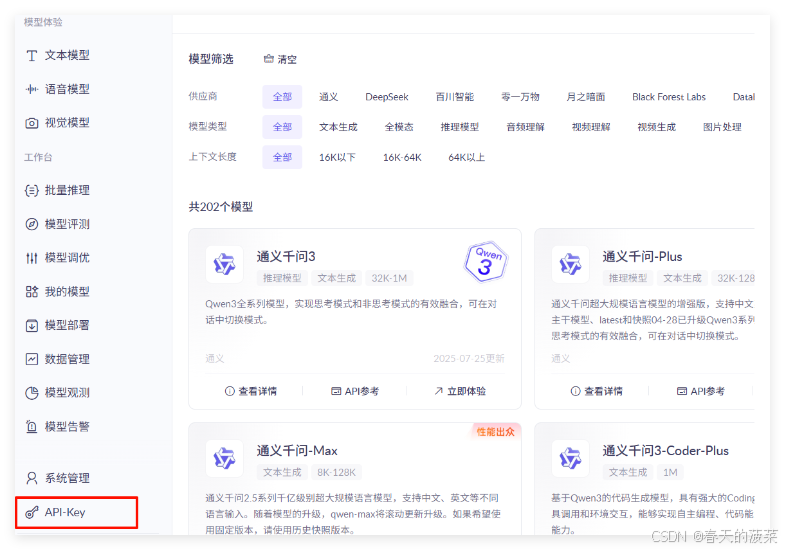
Task: Click the 8K-128K tag on 通义千问-Max
Action: coord(336,472)
